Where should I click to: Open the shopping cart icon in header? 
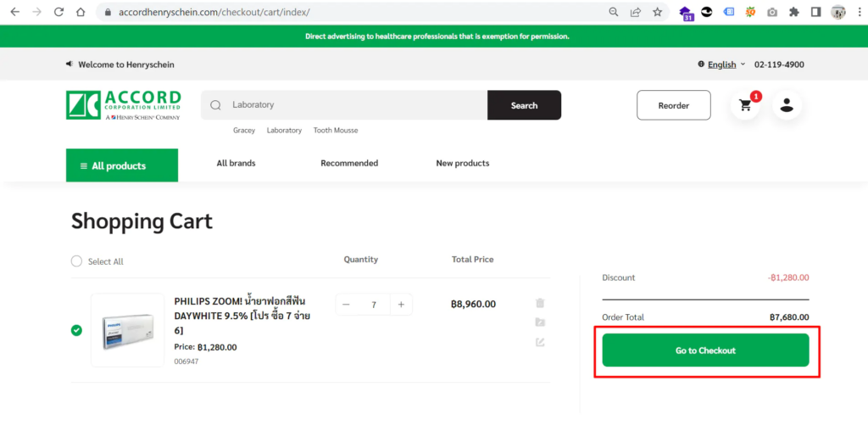[745, 105]
